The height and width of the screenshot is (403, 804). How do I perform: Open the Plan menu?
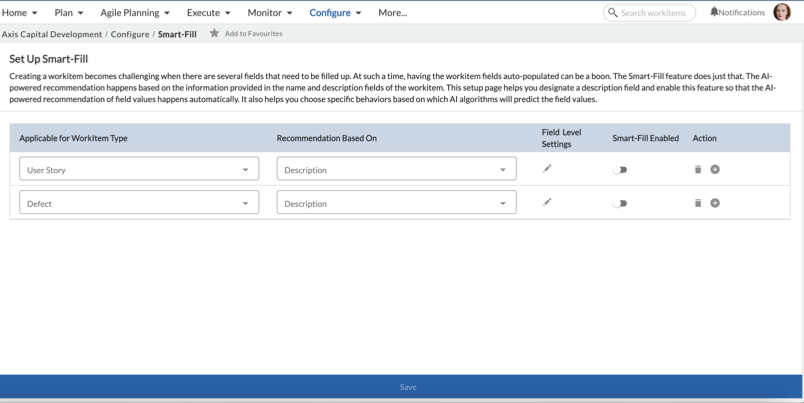click(69, 13)
